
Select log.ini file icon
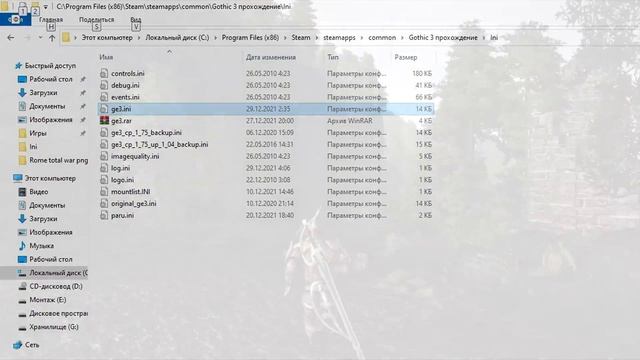tap(104, 168)
